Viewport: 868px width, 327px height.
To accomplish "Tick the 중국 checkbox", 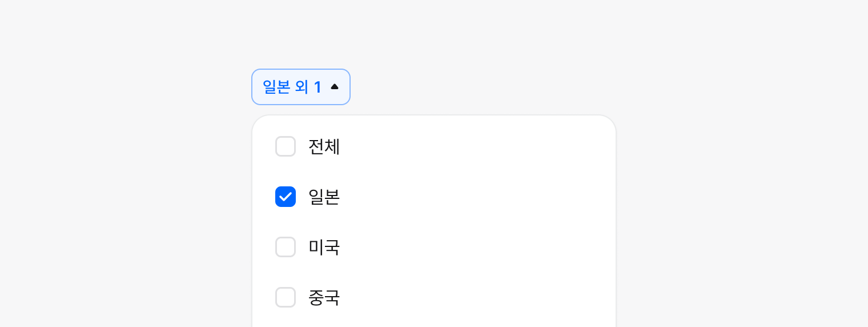I will click(286, 297).
